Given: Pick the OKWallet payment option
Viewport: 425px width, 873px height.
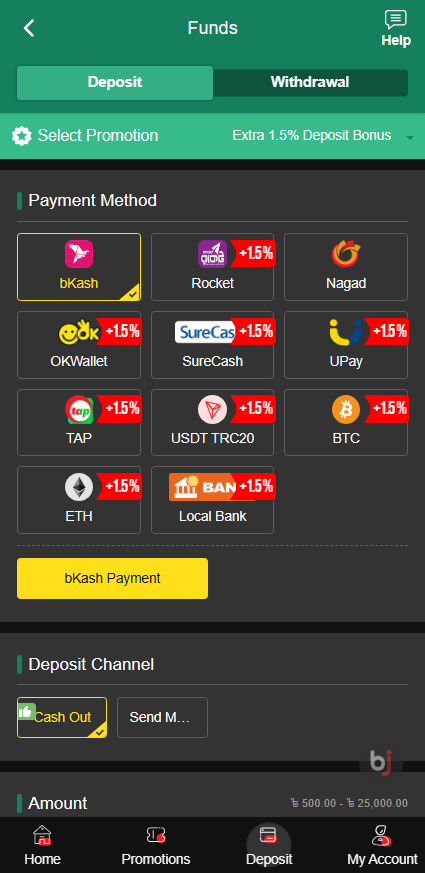Looking at the screenshot, I should (x=79, y=345).
